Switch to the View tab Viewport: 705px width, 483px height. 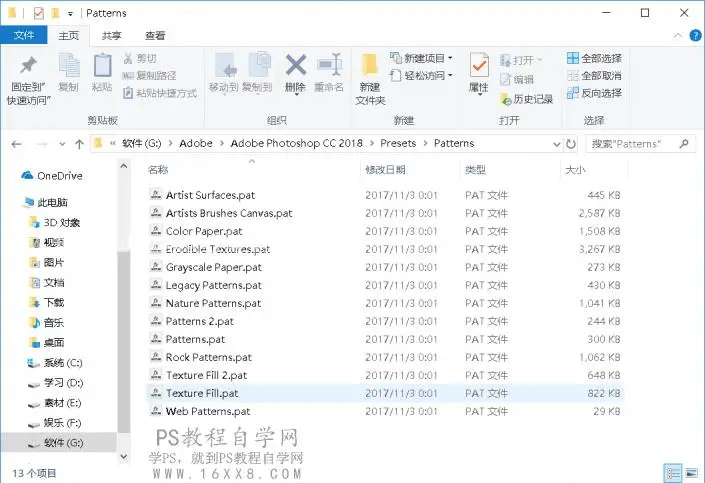coord(155,36)
